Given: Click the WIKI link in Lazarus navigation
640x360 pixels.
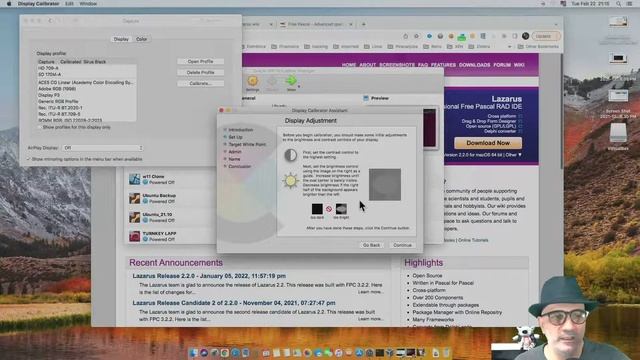Looking at the screenshot, I should click(x=519, y=65).
